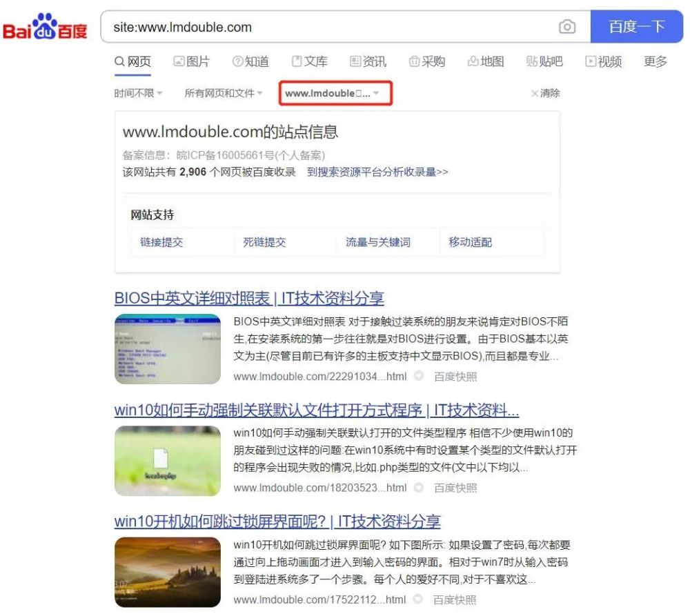Click the green file icon thumbnail
690x616 pixels.
168,461
